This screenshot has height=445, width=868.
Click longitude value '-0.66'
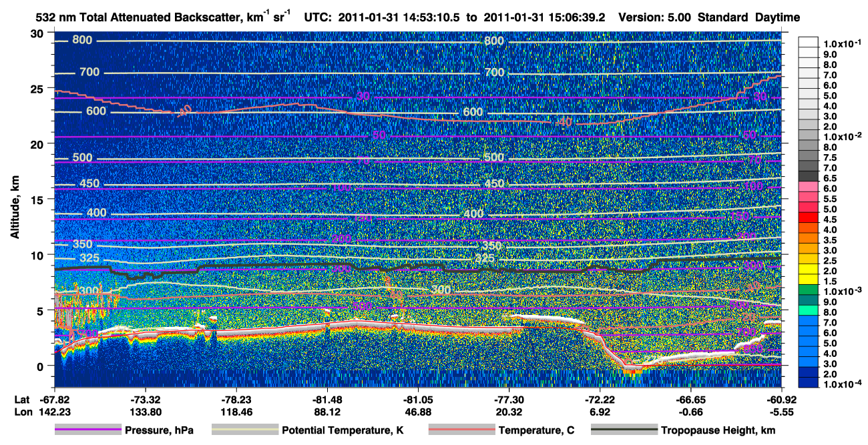point(690,412)
